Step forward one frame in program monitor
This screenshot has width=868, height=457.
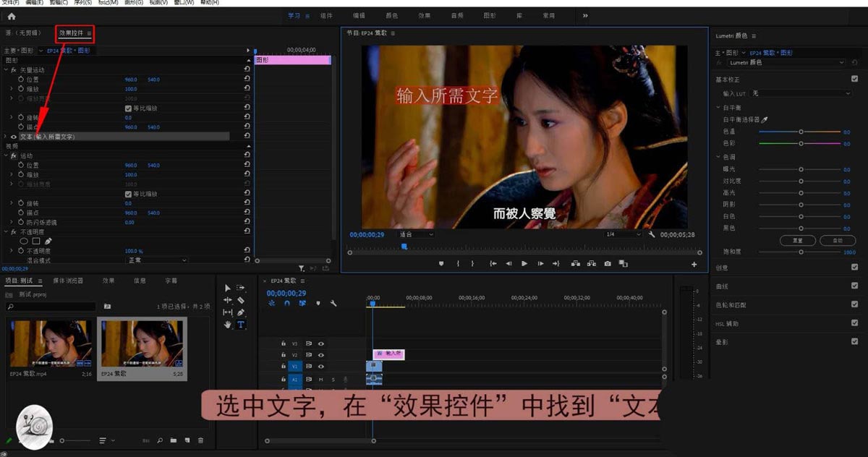click(x=540, y=264)
